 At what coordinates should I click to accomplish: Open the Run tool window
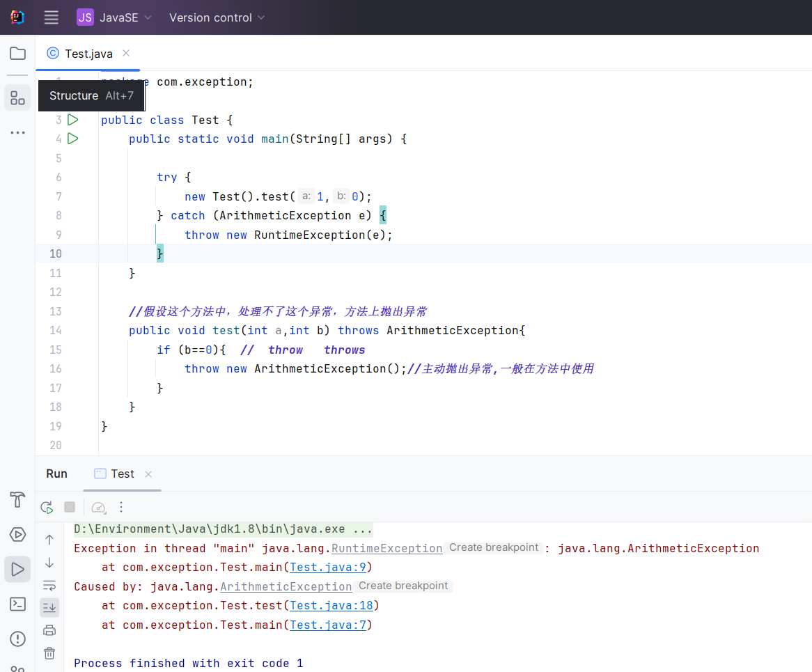pos(17,570)
